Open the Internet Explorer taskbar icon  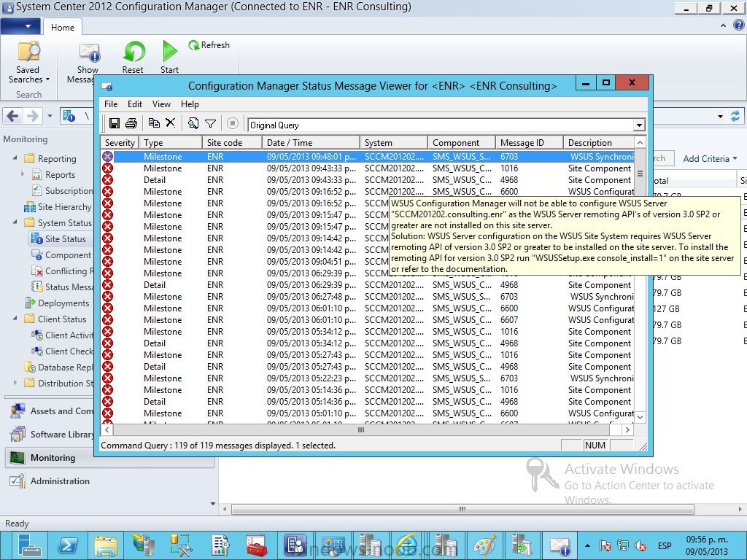coord(406,545)
